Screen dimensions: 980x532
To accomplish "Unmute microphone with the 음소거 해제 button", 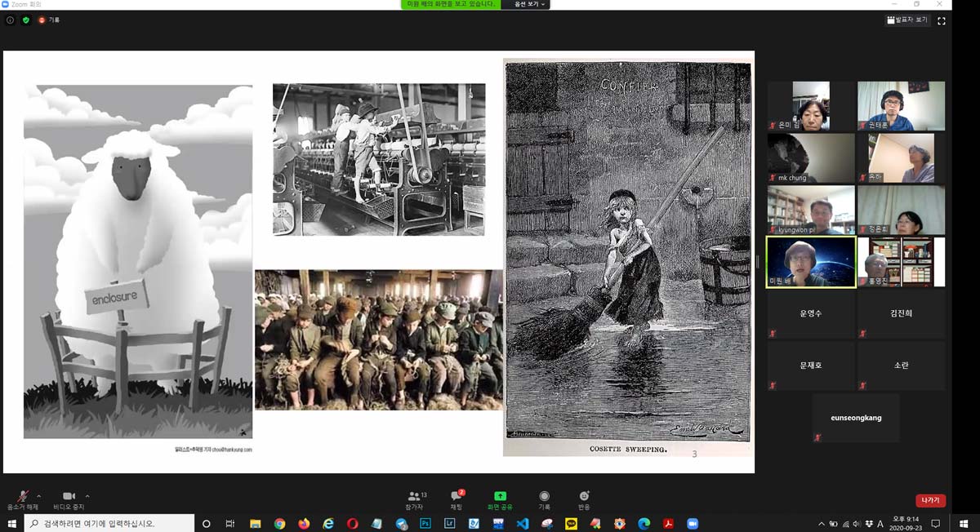I will click(22, 499).
